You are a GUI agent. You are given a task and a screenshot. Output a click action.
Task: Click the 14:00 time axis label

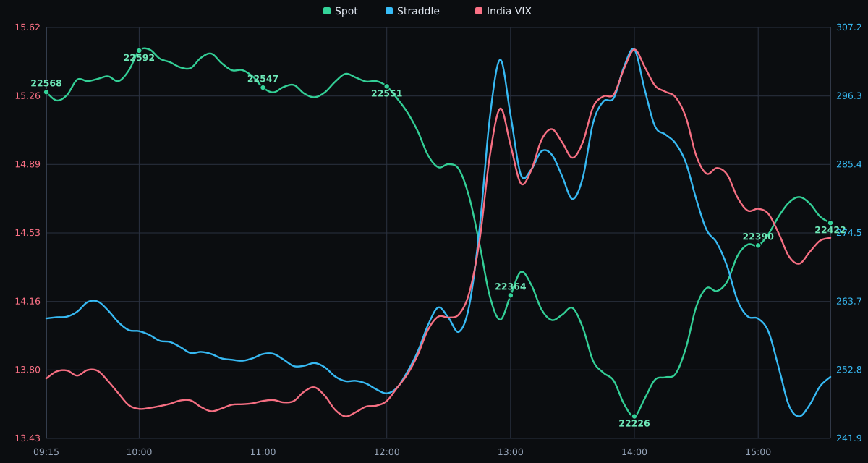pyautogui.click(x=634, y=452)
